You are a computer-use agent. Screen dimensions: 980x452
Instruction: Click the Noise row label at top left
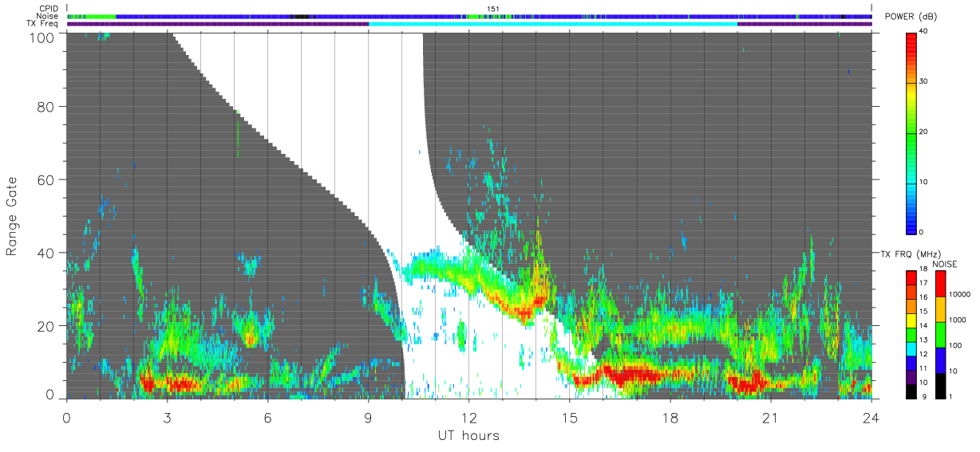48,16
